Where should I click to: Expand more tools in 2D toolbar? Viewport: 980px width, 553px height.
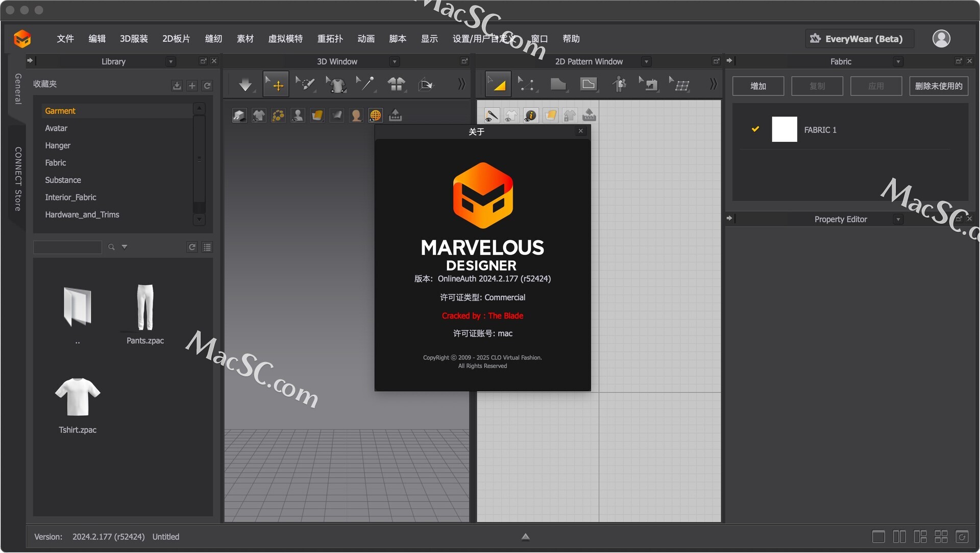[x=713, y=84]
